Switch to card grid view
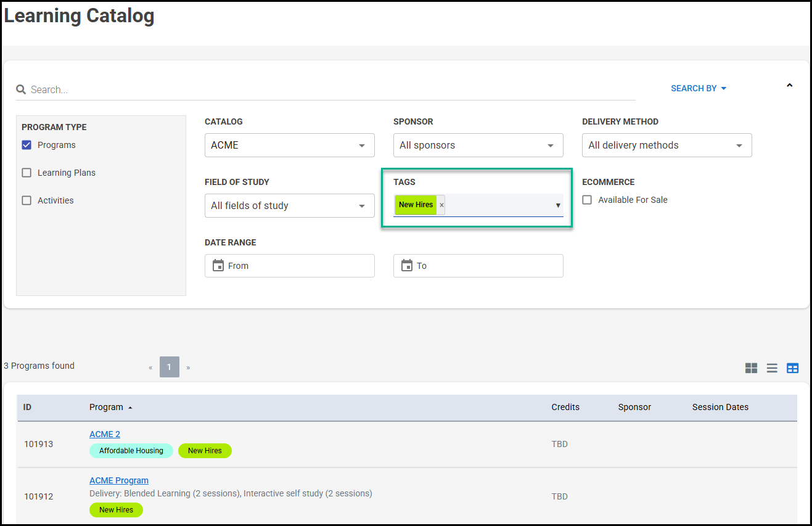Screen dimensions: 812x526 point(751,368)
